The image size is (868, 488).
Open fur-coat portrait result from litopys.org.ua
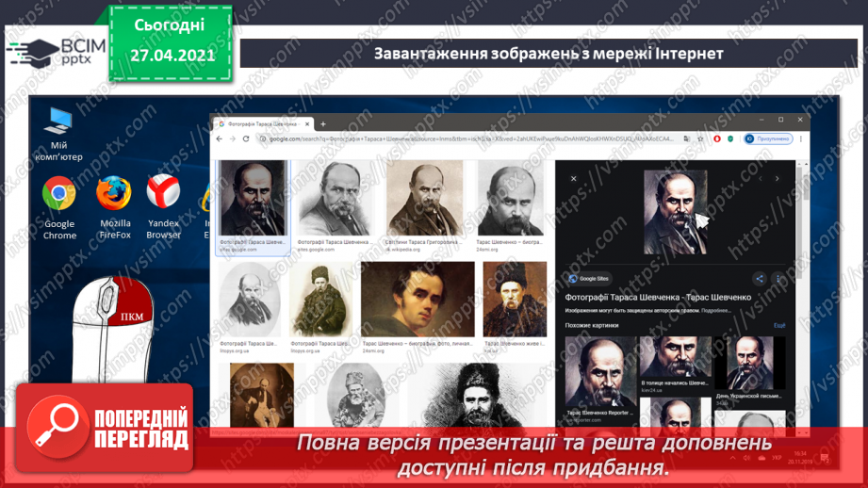pyautogui.click(x=321, y=300)
